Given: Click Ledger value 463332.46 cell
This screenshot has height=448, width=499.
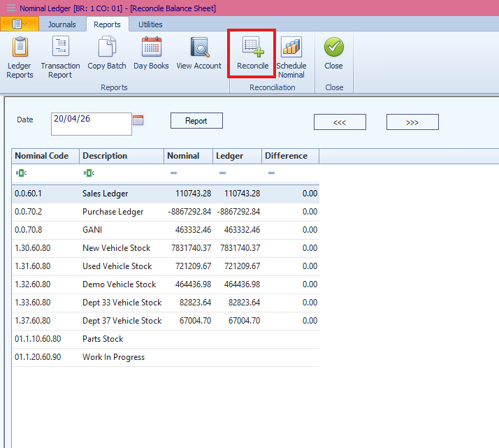Looking at the screenshot, I should point(238,230).
